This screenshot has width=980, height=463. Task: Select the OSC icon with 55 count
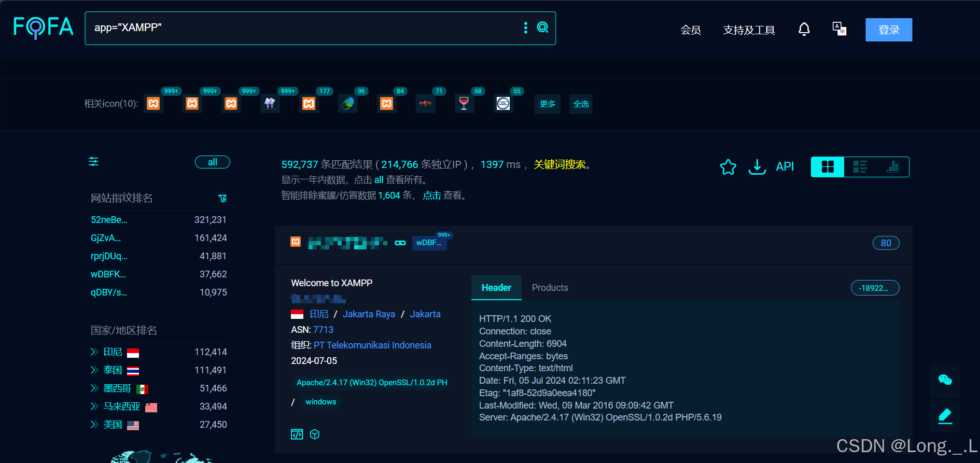point(503,104)
